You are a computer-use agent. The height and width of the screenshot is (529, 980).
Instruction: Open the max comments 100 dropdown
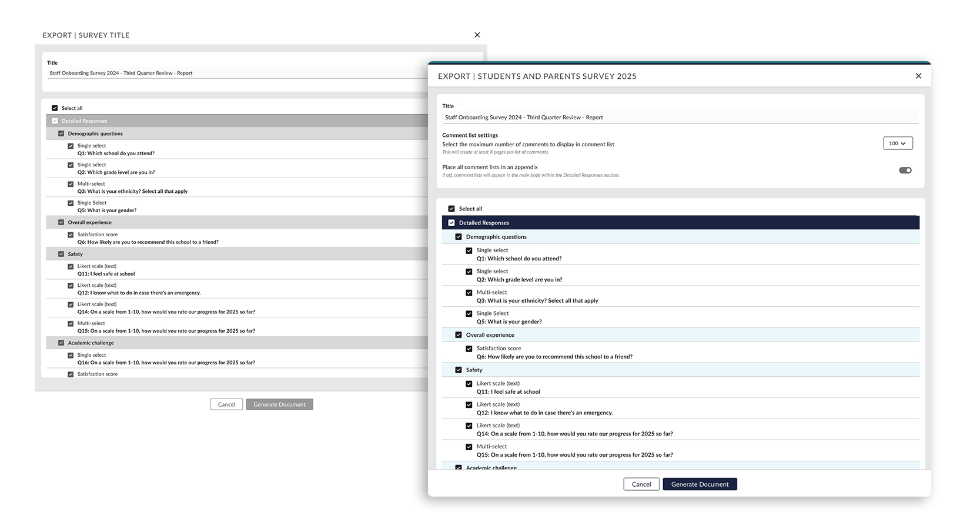pyautogui.click(x=898, y=143)
